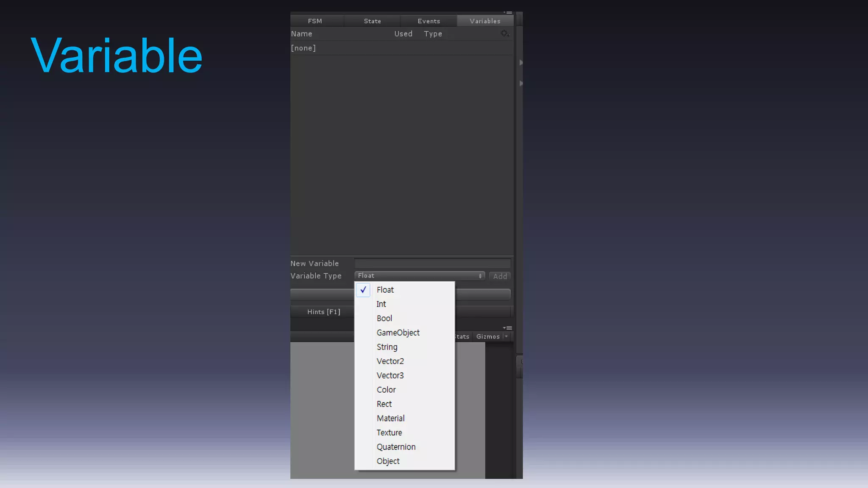Sort by the Name column header
The image size is (868, 488).
(301, 34)
